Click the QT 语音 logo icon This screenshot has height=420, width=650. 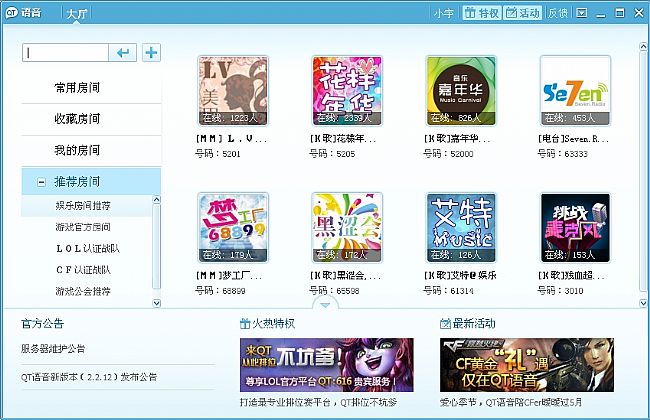pos(12,13)
